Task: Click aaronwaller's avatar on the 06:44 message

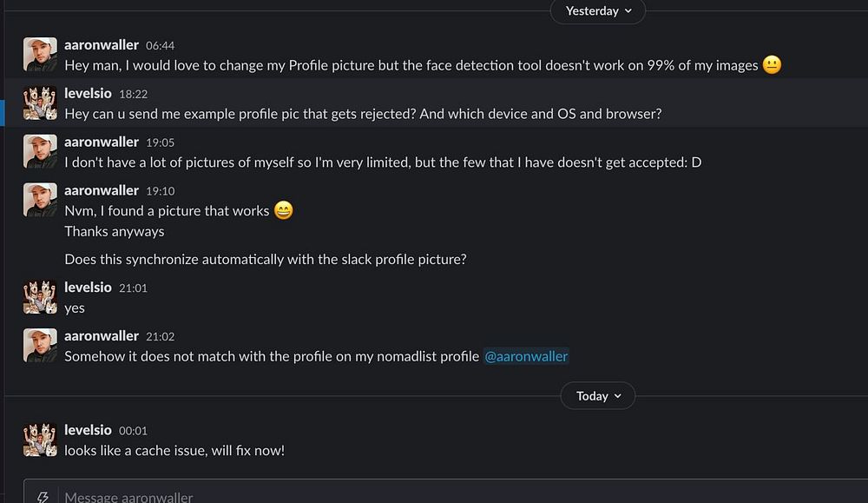Action: (x=40, y=55)
